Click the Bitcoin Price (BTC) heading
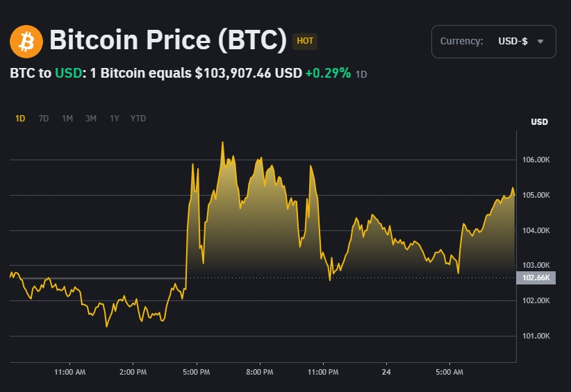 click(167, 41)
